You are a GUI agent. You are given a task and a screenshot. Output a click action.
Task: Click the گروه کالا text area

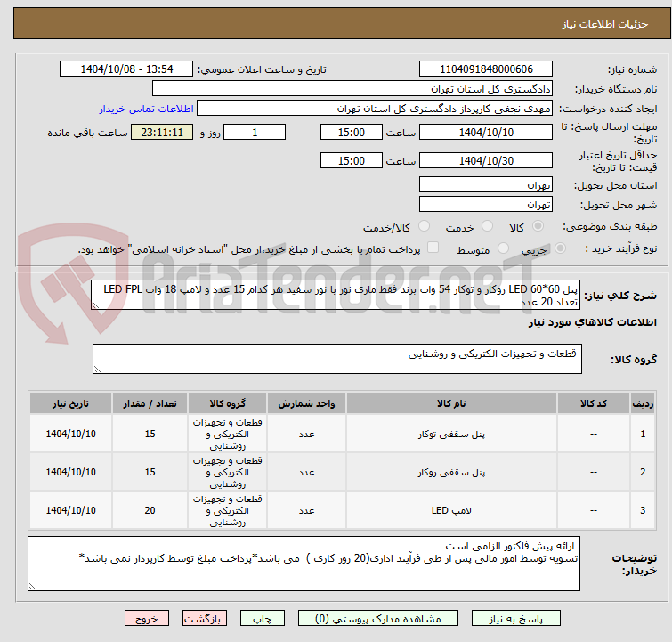[337, 359]
